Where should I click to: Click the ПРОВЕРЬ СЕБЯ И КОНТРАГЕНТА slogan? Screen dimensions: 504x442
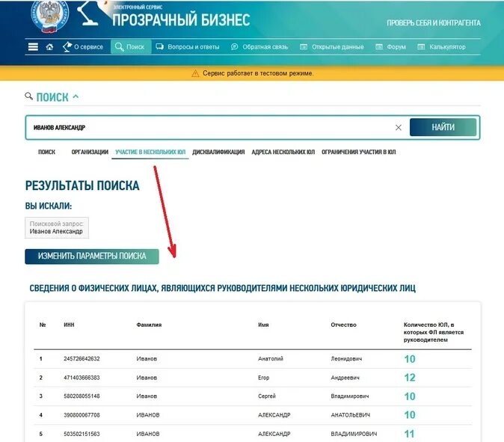click(434, 23)
